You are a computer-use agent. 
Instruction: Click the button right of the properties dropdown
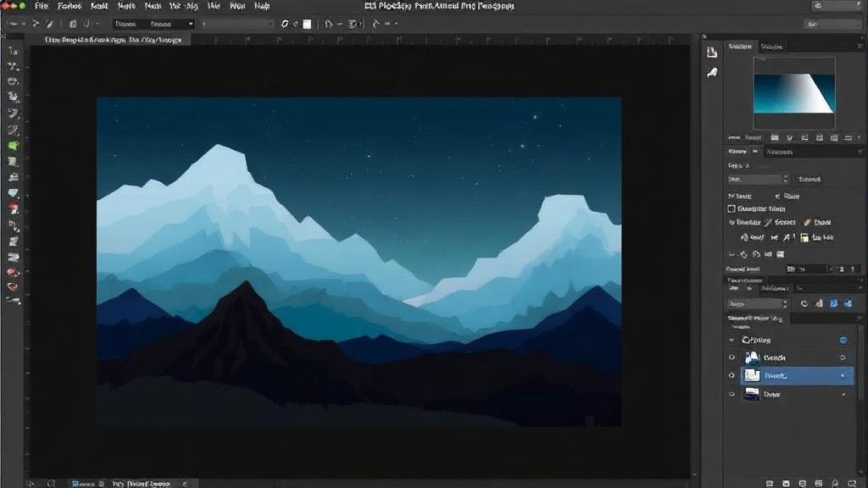coord(810,180)
